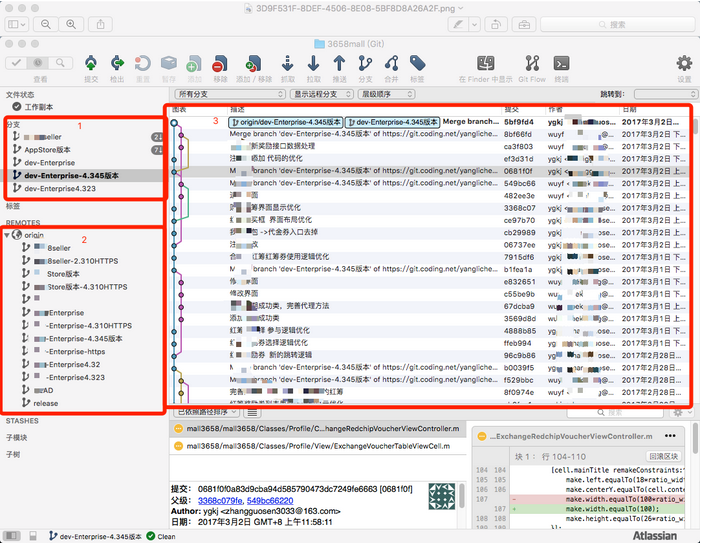Click the Push (推送) toolbar icon
Viewport: 702px width, 550px height.
point(339,66)
